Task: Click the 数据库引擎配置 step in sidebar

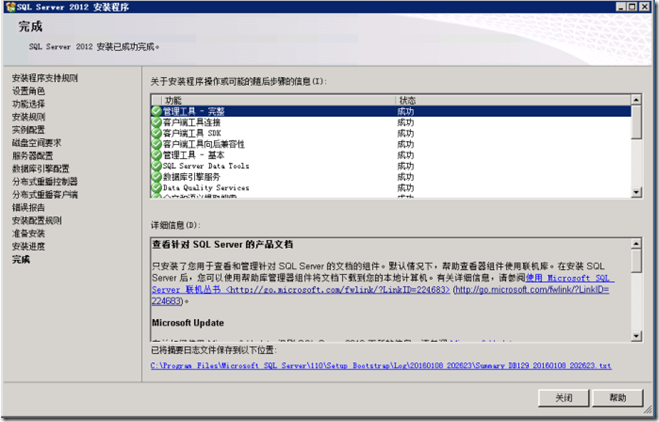Action: pyautogui.click(x=41, y=169)
